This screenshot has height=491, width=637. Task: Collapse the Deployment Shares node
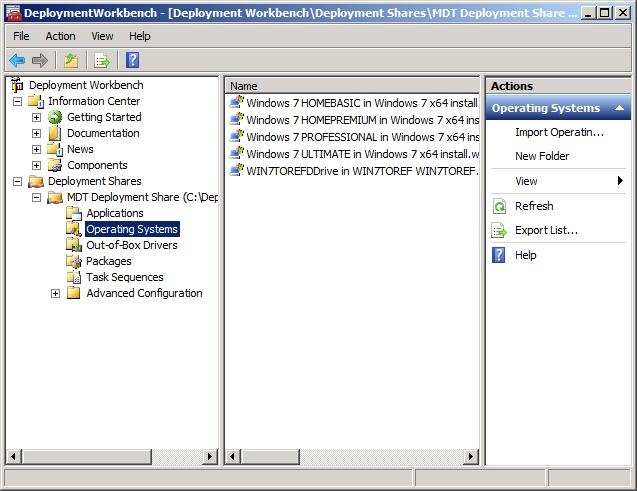click(x=17, y=181)
